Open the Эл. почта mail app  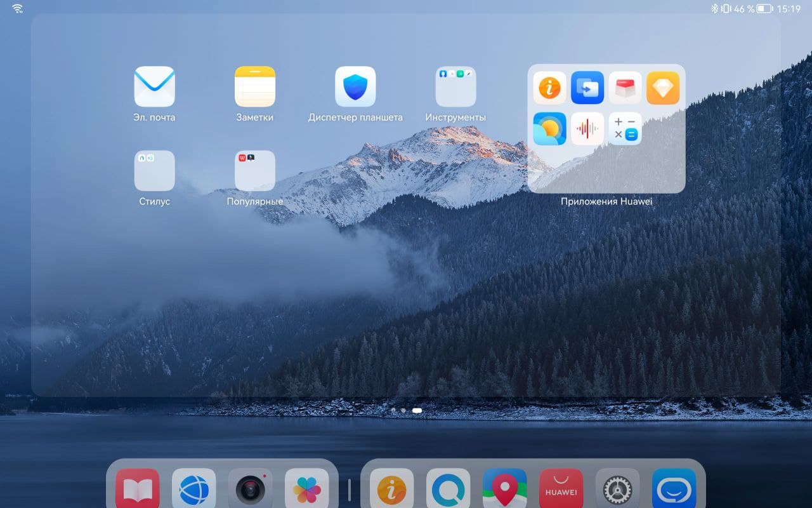(x=154, y=86)
